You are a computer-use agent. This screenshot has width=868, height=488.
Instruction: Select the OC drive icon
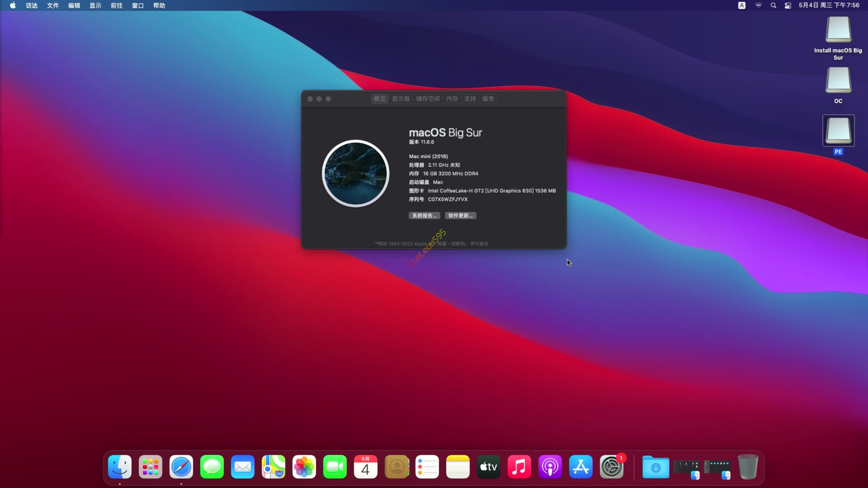tap(838, 80)
